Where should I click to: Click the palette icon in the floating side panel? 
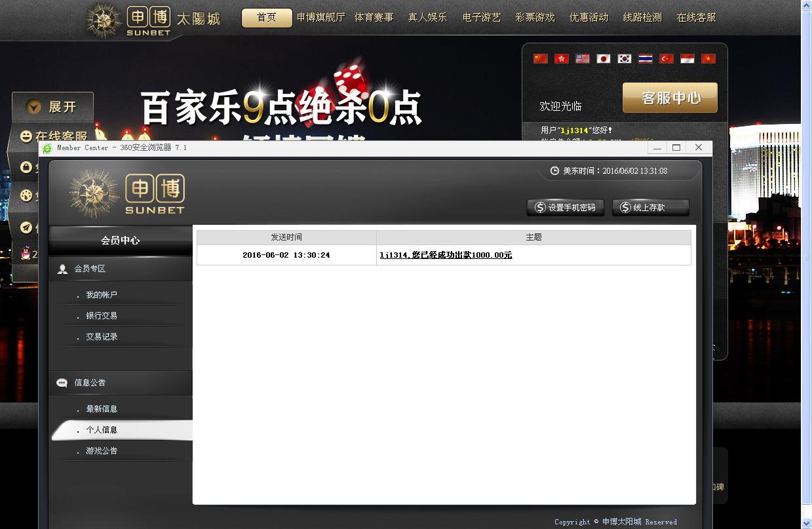pyautogui.click(x=26, y=195)
